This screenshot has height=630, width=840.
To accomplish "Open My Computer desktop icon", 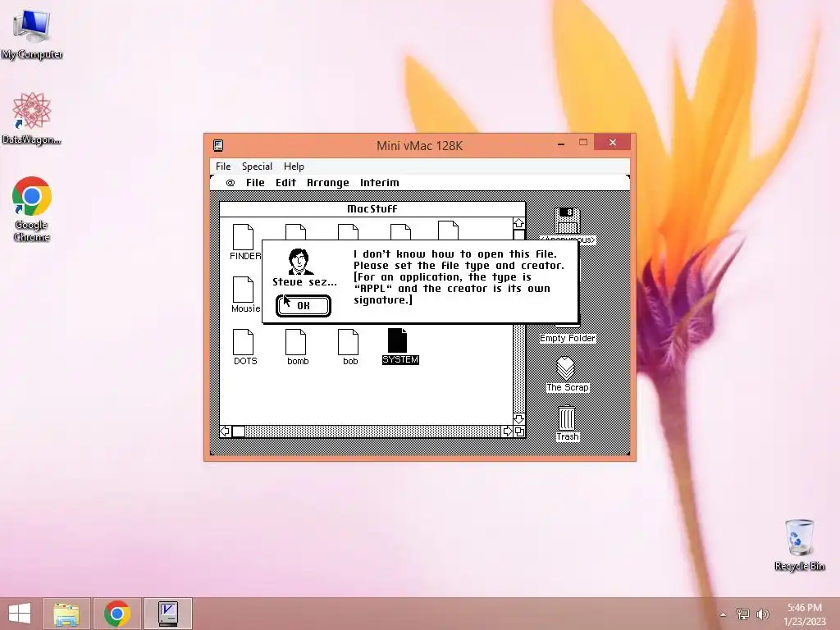I will [x=32, y=34].
